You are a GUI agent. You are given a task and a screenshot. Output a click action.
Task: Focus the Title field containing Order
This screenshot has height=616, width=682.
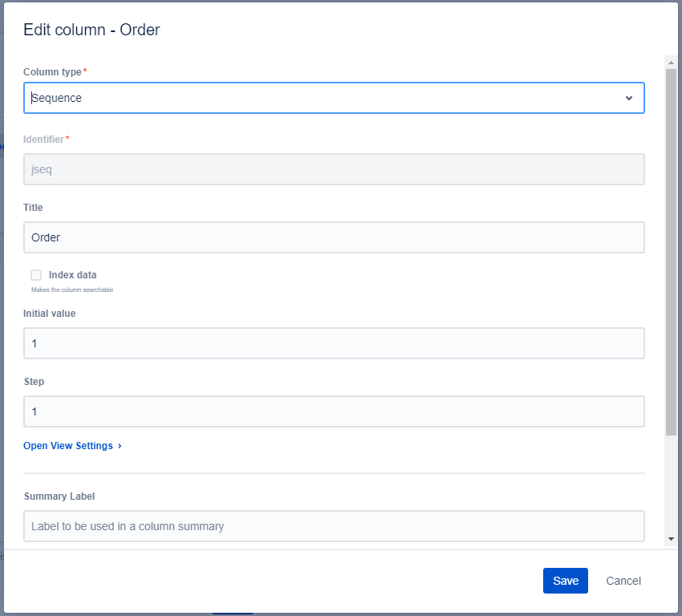point(334,237)
